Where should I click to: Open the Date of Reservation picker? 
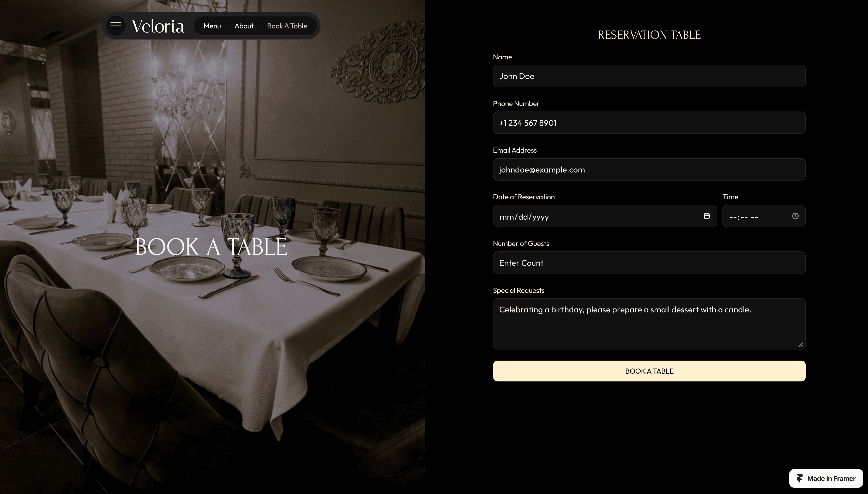(605, 216)
